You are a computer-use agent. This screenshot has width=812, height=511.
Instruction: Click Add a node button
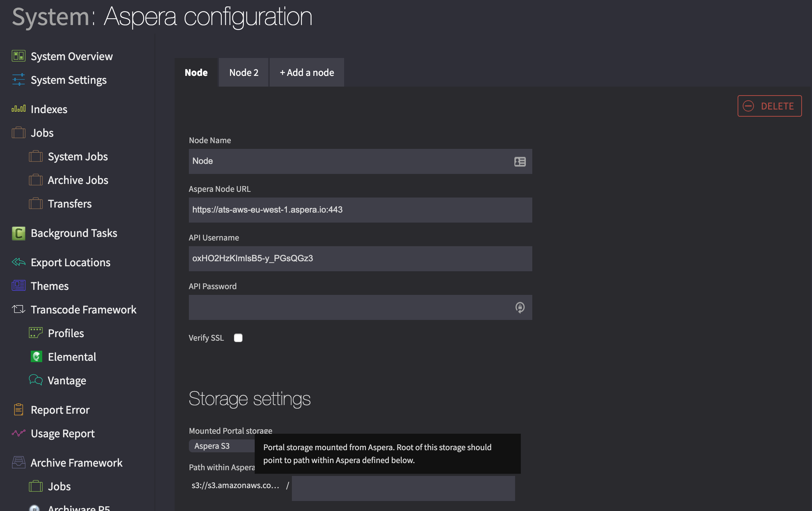(307, 72)
